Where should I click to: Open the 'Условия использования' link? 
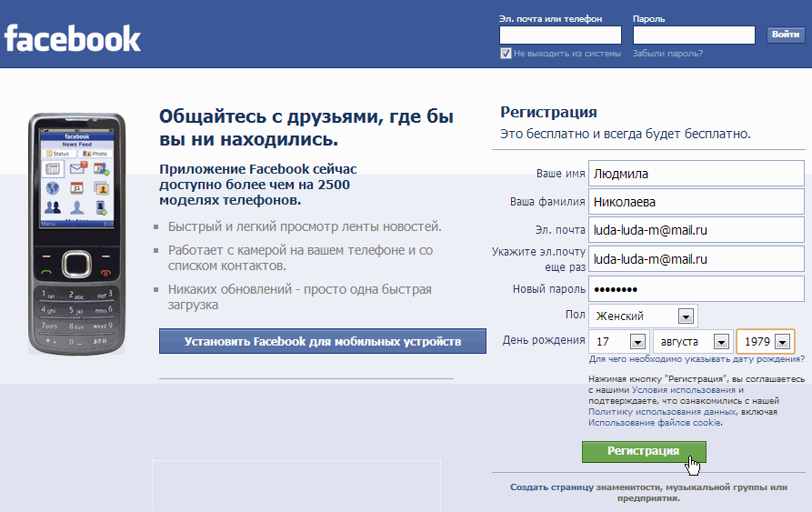684,390
